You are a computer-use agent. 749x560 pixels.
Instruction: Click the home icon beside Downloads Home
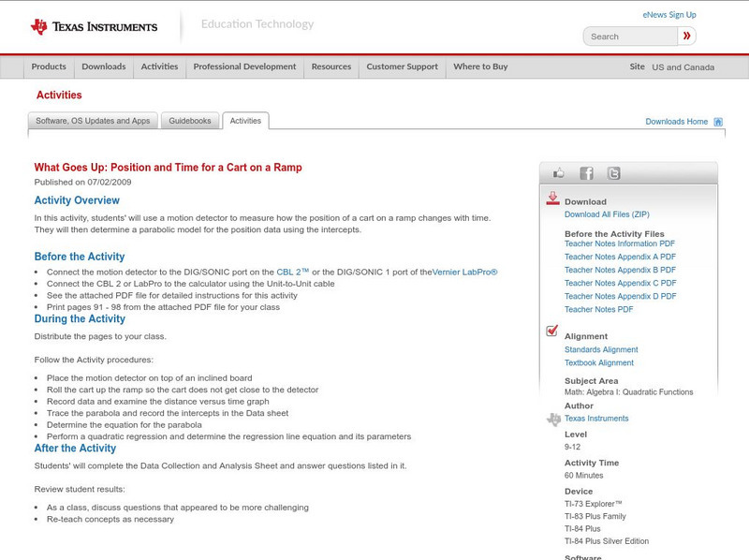(718, 122)
